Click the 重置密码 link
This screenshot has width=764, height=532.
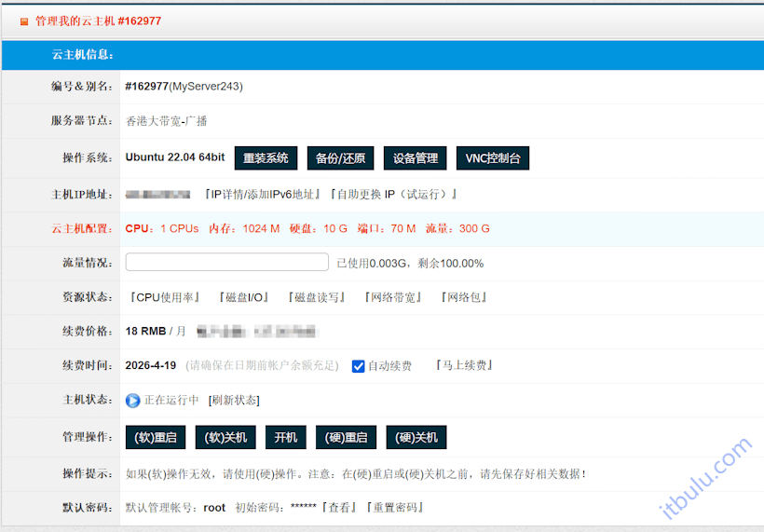[395, 508]
